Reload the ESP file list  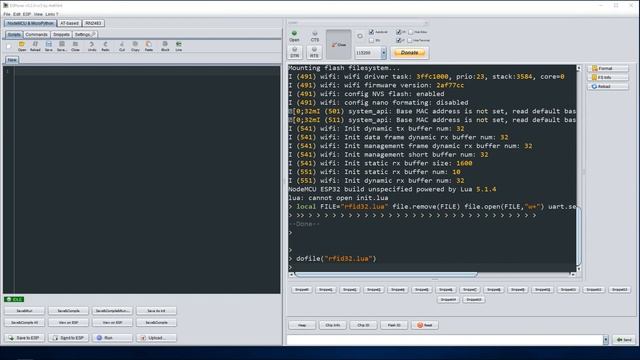(x=608, y=87)
